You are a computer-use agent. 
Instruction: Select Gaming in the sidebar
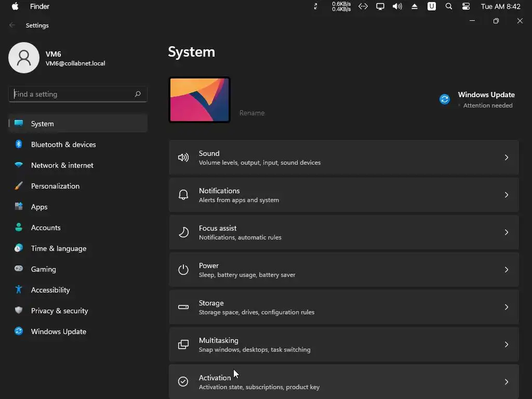pyautogui.click(x=78, y=269)
